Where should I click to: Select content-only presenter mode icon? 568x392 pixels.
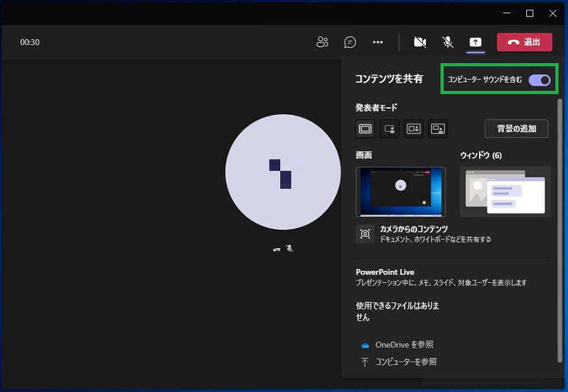coord(365,129)
